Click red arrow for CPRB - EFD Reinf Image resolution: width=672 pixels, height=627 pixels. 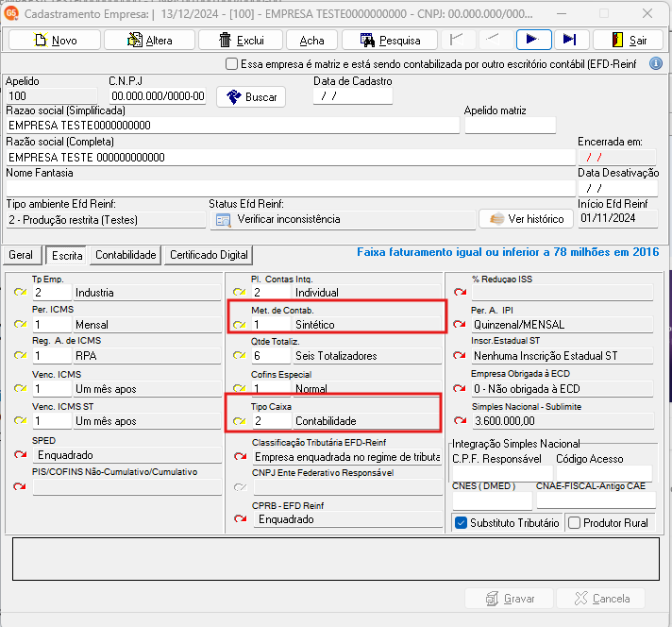click(x=241, y=519)
